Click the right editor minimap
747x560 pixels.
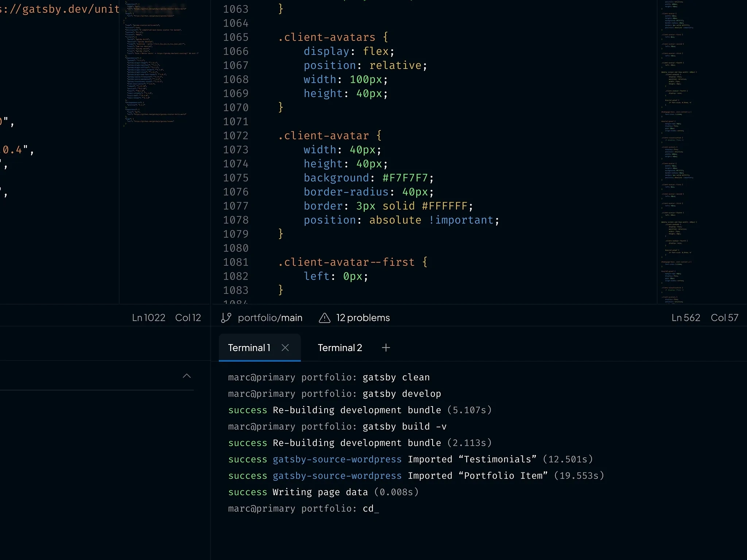click(x=678, y=146)
